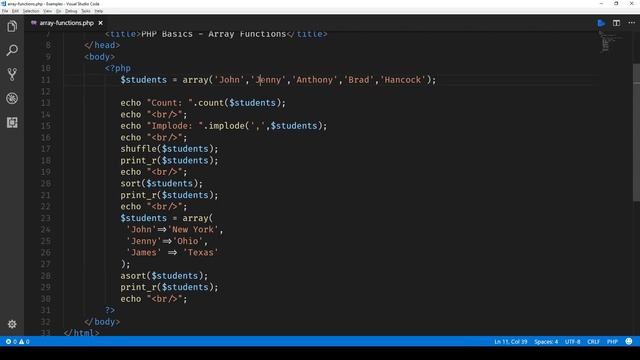
Task: Click the 'Brad' string on line 11
Action: click(359, 80)
